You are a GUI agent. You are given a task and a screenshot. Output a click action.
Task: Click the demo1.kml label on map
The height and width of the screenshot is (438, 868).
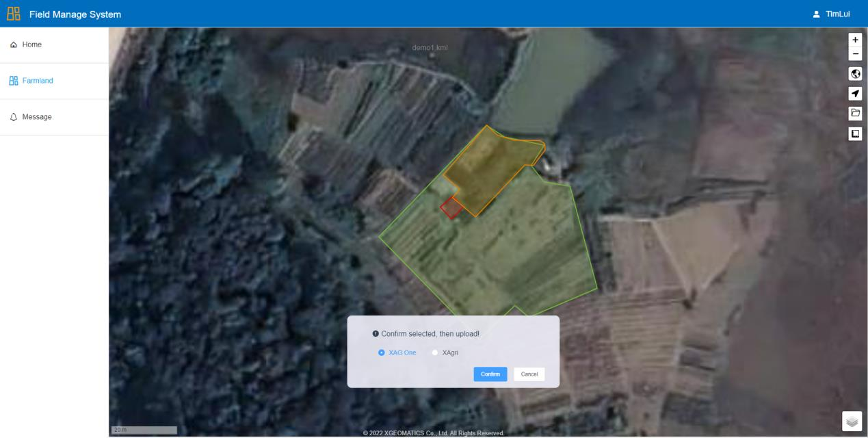pyautogui.click(x=430, y=47)
